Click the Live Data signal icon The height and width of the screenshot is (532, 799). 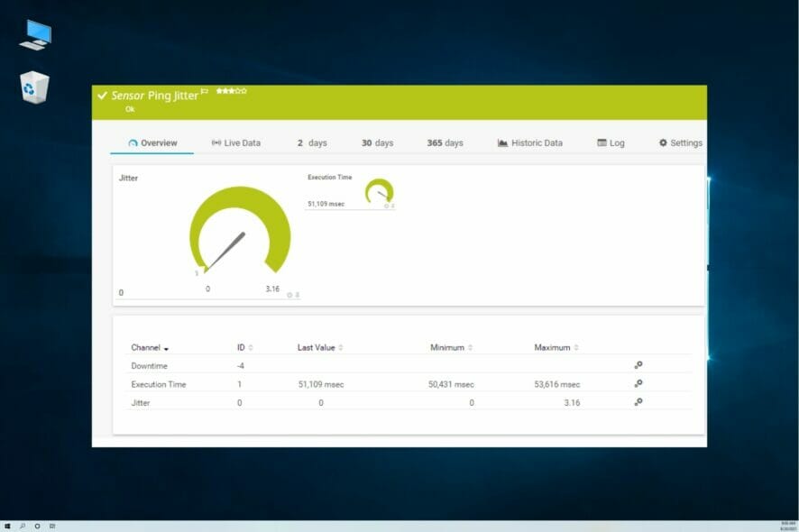pos(216,142)
